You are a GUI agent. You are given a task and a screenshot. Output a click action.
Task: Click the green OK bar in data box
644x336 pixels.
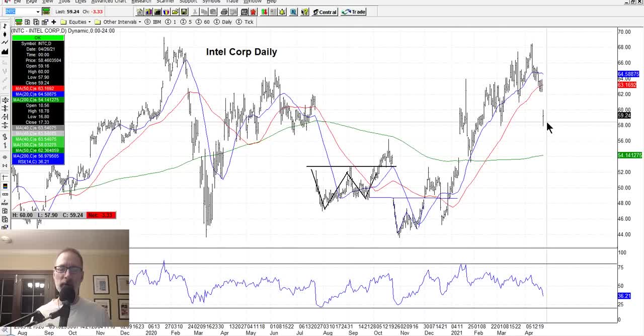[38, 38]
